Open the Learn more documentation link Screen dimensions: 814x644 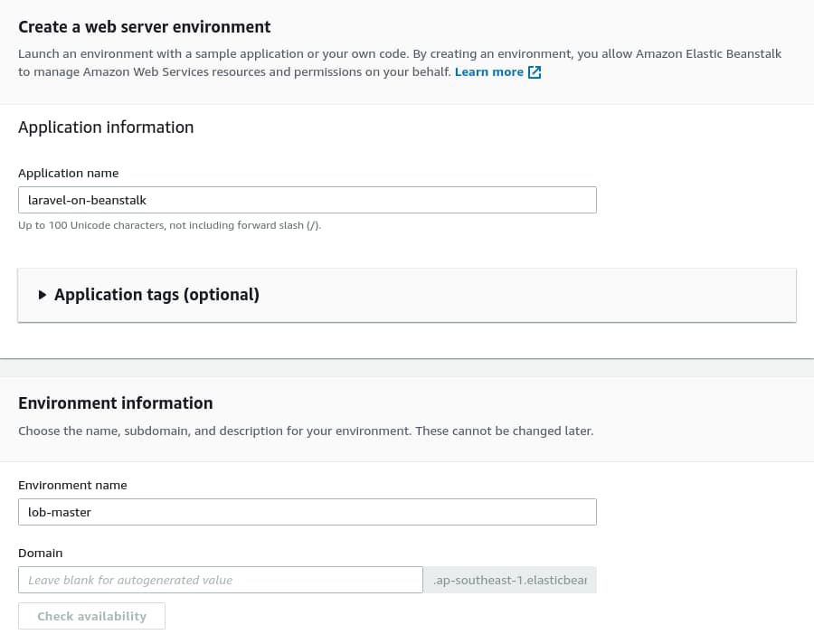488,71
